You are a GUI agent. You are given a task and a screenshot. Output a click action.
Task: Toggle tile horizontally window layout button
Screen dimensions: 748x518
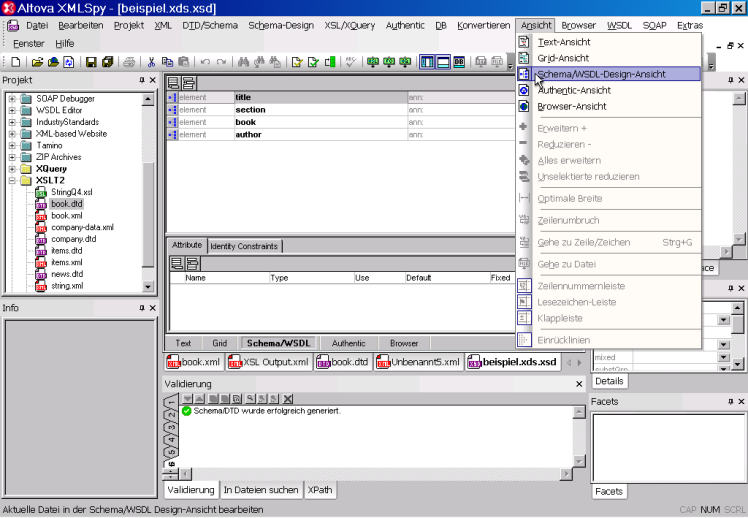[x=443, y=62]
